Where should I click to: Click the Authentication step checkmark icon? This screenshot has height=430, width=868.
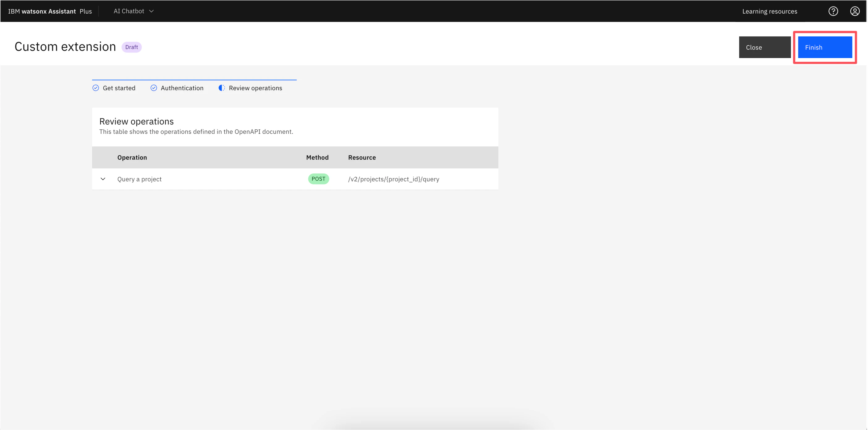pos(154,88)
